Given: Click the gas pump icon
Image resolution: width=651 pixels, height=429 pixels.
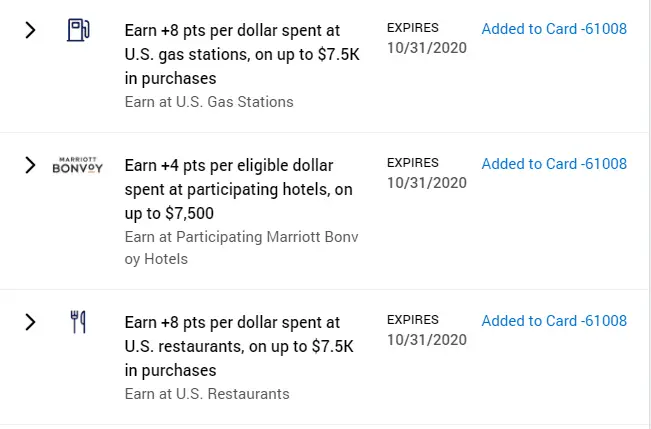Looking at the screenshot, I should (77, 30).
